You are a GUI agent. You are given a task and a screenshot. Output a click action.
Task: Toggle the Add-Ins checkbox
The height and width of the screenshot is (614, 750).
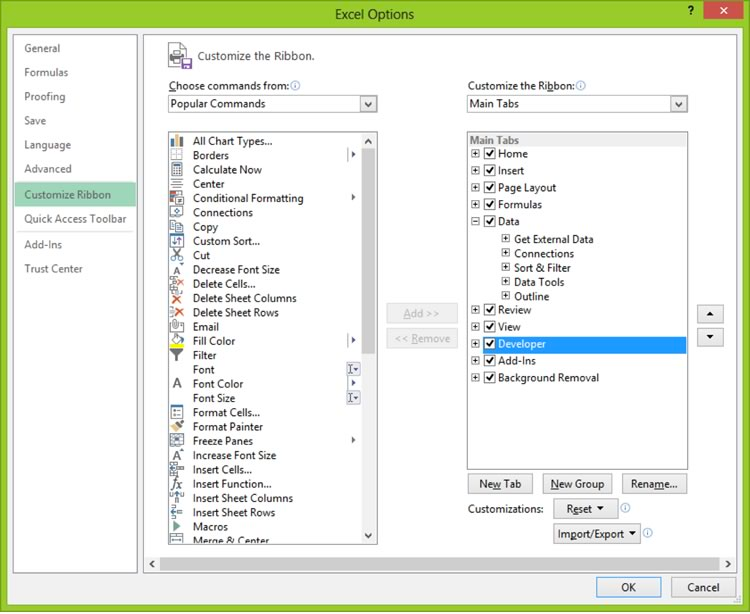(490, 361)
